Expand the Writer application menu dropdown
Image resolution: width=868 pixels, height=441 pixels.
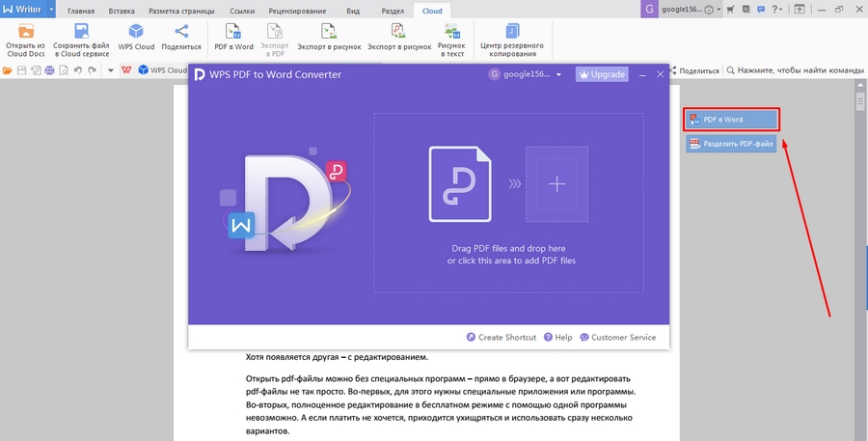(49, 9)
